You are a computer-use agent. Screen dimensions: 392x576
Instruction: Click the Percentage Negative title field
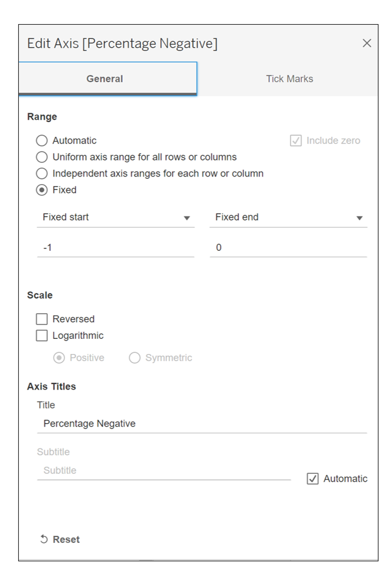(x=201, y=424)
